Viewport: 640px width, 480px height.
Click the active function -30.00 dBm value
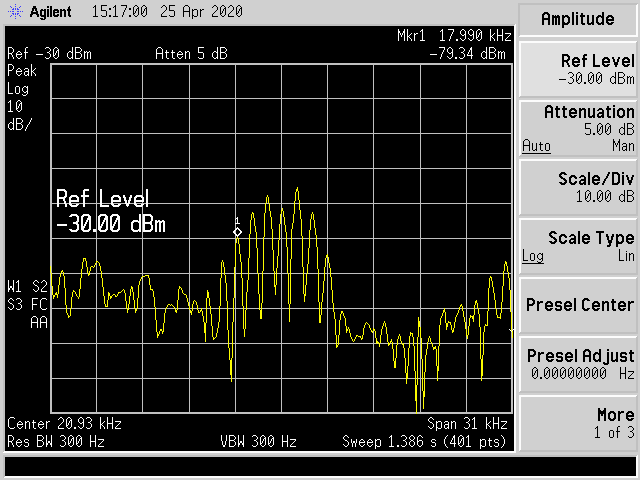point(111,224)
